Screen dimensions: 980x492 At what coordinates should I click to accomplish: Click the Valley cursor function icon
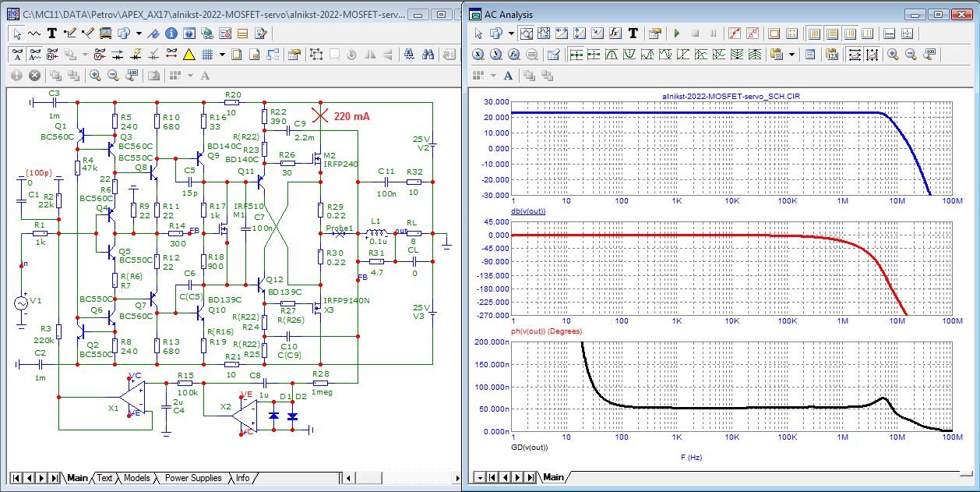pyautogui.click(x=629, y=54)
